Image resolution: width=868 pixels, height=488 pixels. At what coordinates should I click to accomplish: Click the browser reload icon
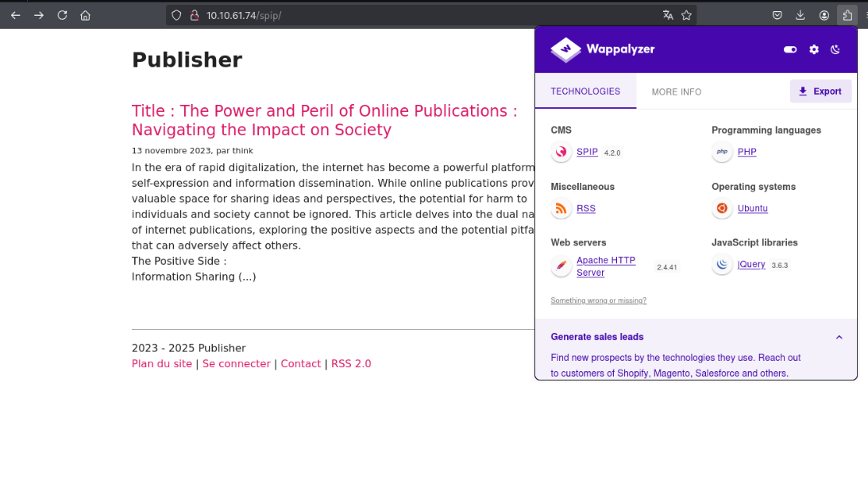click(x=62, y=15)
